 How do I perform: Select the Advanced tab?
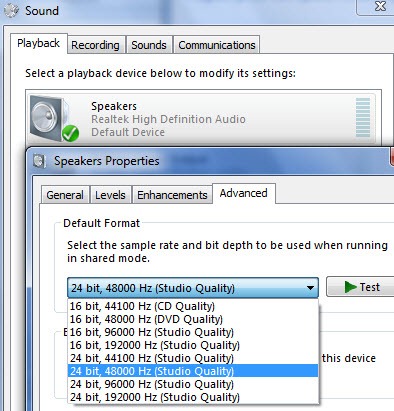244,193
